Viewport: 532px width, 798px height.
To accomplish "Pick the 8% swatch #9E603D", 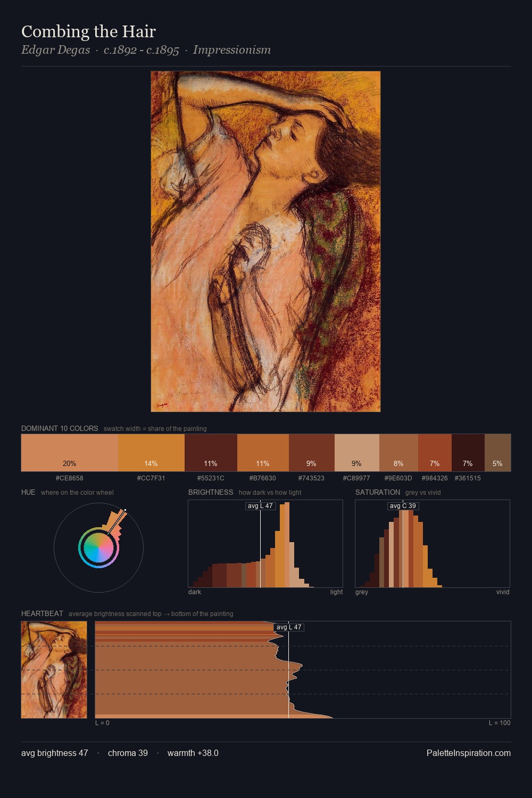I will point(398,453).
